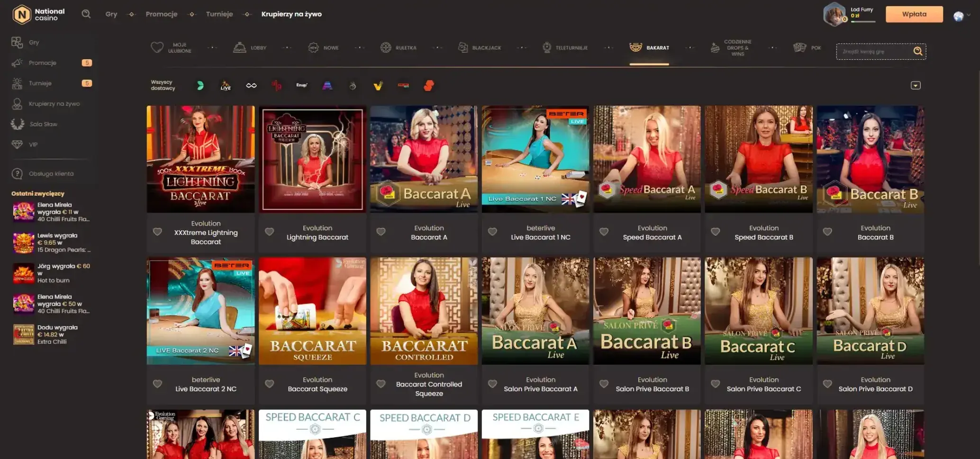
Task: Filter by infinity-symbol provider logo
Action: 251,86
